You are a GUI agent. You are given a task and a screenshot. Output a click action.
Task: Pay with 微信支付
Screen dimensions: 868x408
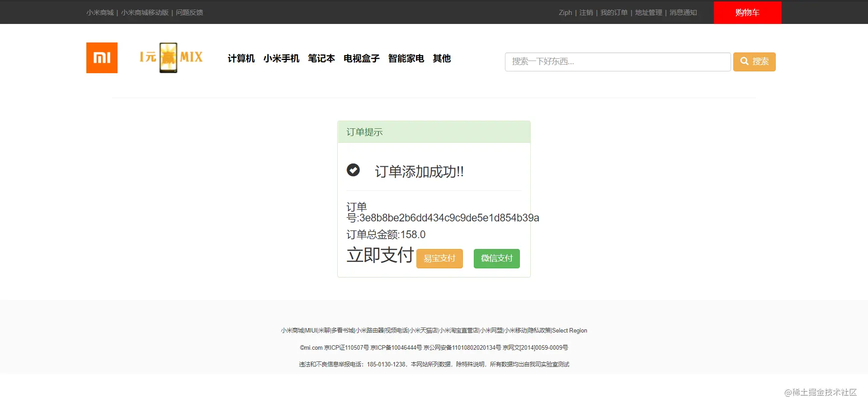tap(497, 258)
